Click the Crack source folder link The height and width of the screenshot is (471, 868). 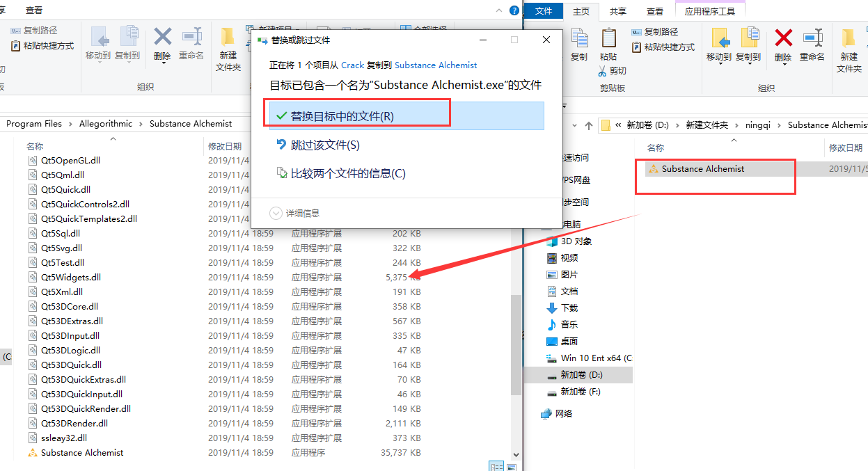pos(352,65)
